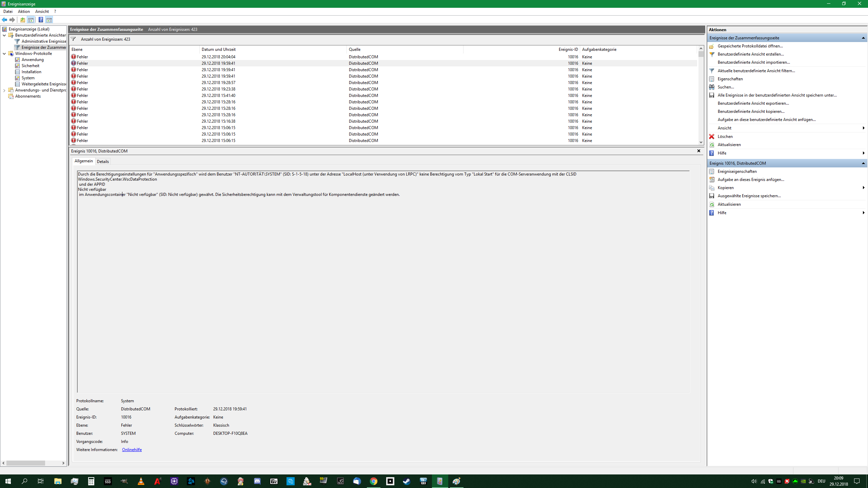Click the event list scroll down arrow
This screenshot has width=868, height=488.
701,142
